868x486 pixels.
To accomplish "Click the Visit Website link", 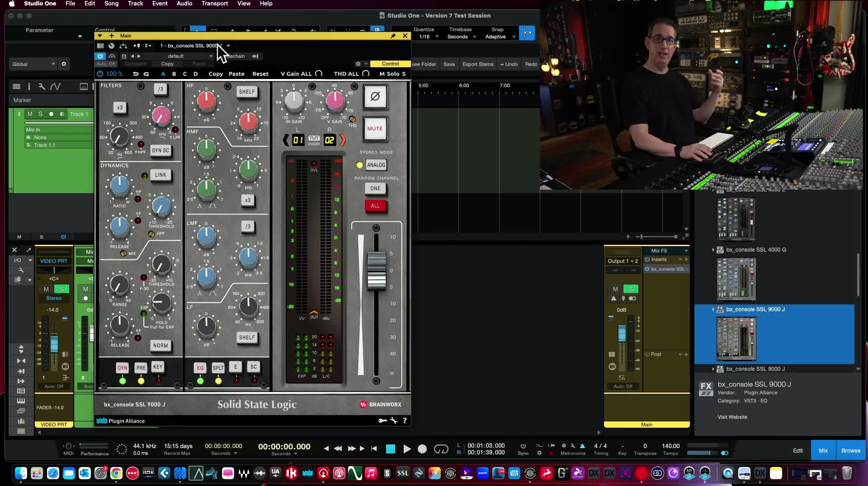I will pyautogui.click(x=732, y=417).
